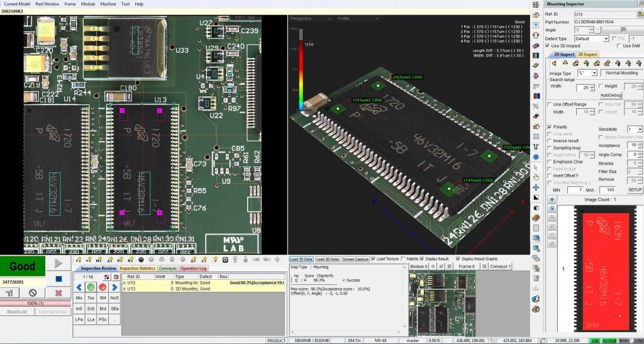
Task: Switch to Inspection Statistics tab
Action: [x=136, y=269]
